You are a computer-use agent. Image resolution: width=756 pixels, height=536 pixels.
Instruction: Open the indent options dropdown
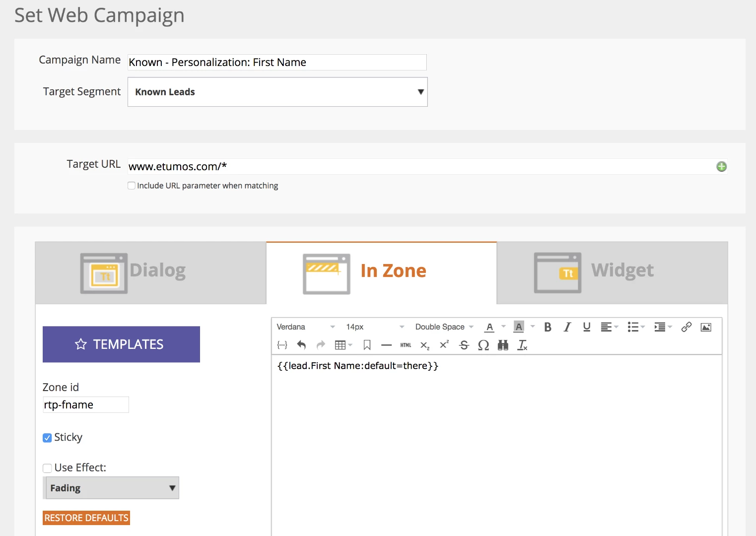pyautogui.click(x=663, y=327)
